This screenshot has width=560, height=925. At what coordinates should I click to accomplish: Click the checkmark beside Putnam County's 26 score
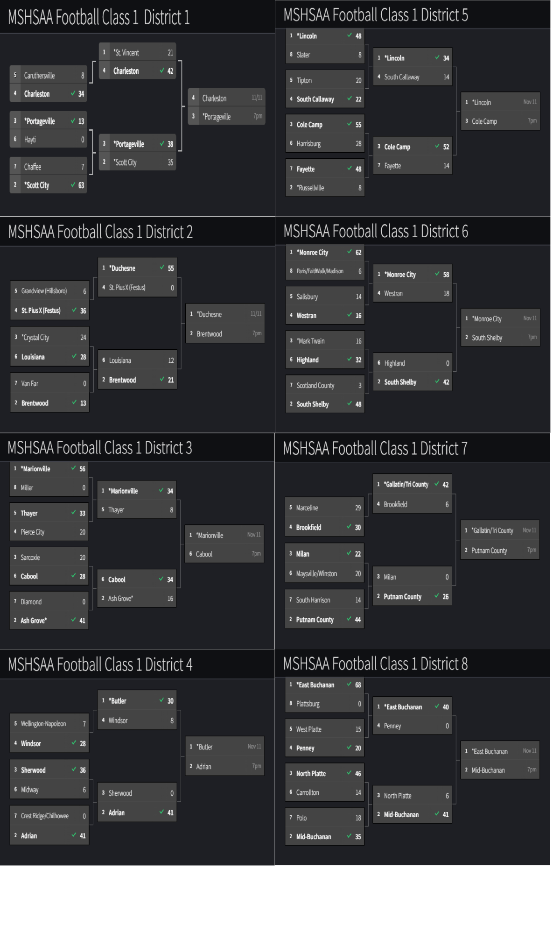(437, 596)
